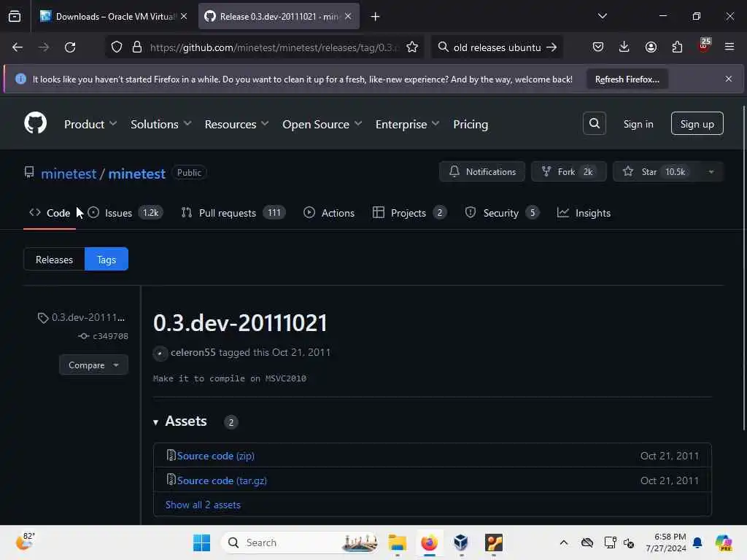The image size is (747, 560).
Task: Click the Windows taskbar Search box
Action: (x=300, y=542)
